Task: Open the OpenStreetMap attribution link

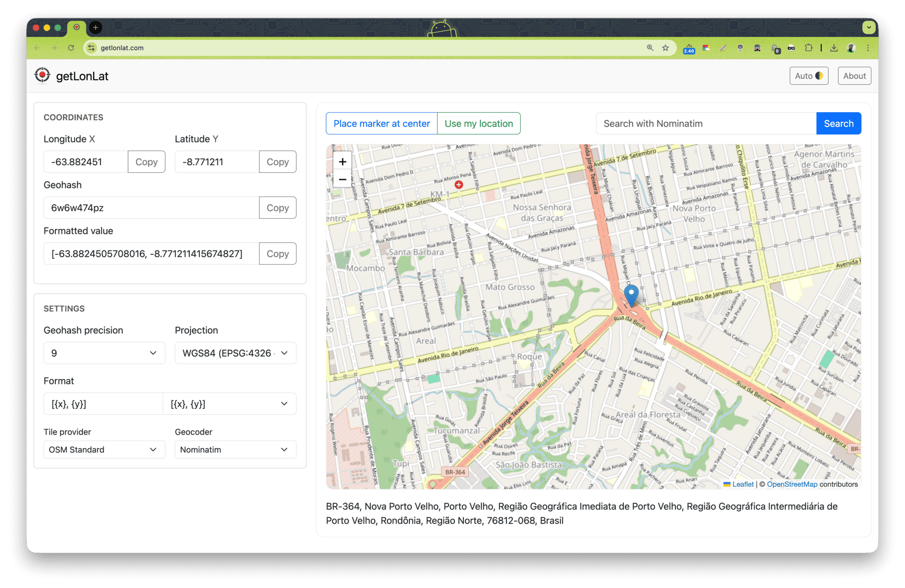Action: pos(792,484)
